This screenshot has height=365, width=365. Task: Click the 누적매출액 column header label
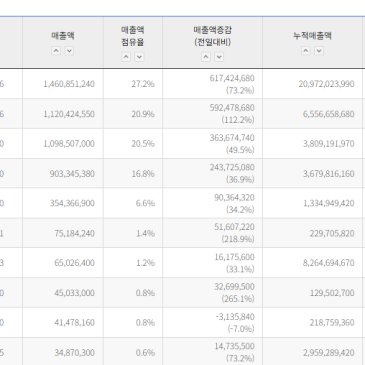tap(312, 36)
